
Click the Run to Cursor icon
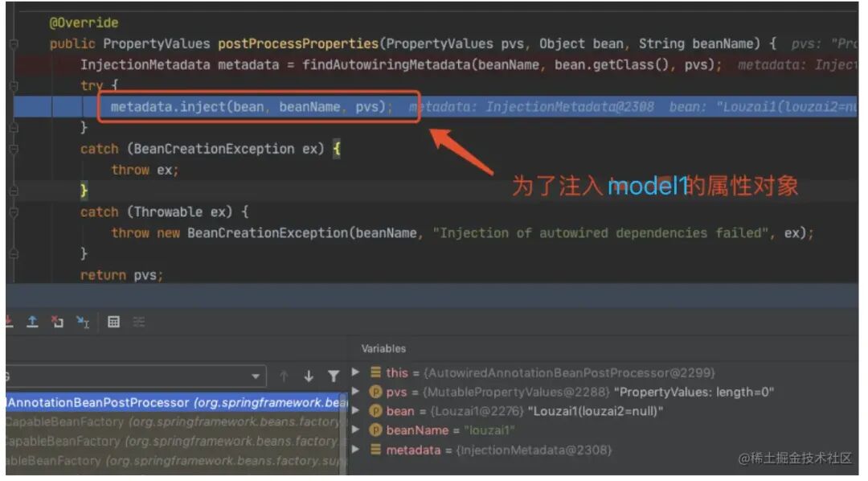[83, 322]
